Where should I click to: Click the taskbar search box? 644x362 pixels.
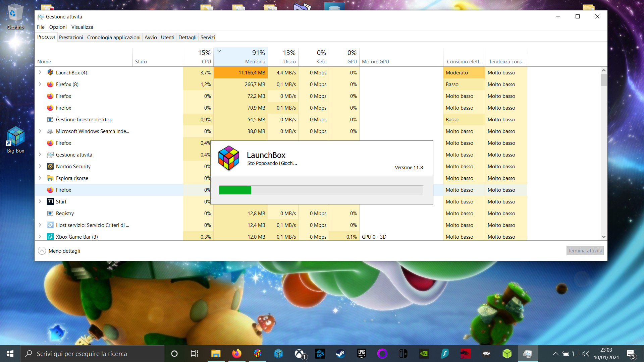(x=92, y=354)
